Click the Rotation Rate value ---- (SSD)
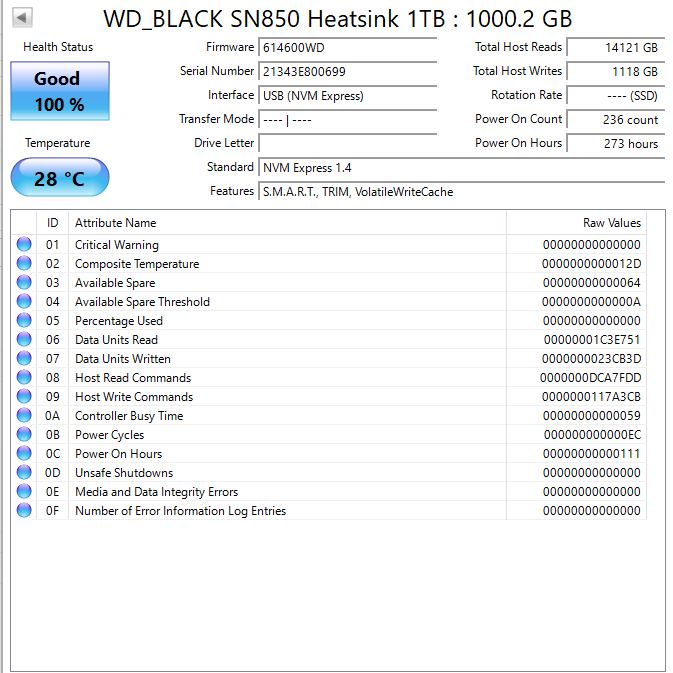The height and width of the screenshot is (673, 673). (x=616, y=95)
